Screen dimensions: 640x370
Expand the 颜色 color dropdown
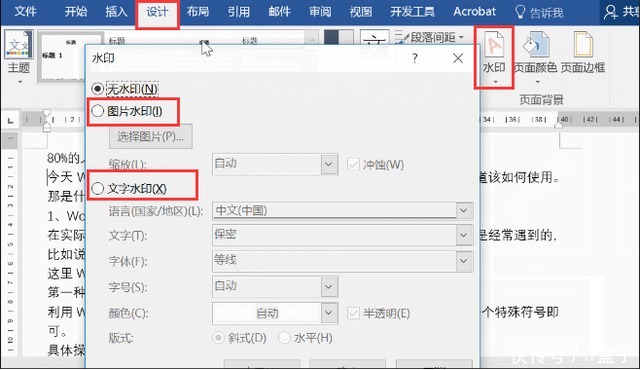(x=329, y=313)
